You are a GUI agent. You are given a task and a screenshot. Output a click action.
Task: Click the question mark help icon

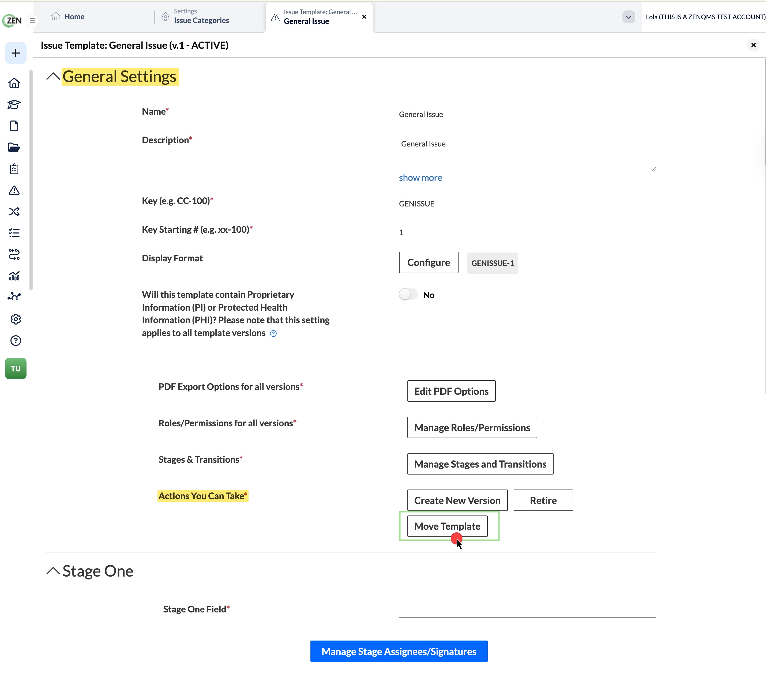(x=16, y=341)
